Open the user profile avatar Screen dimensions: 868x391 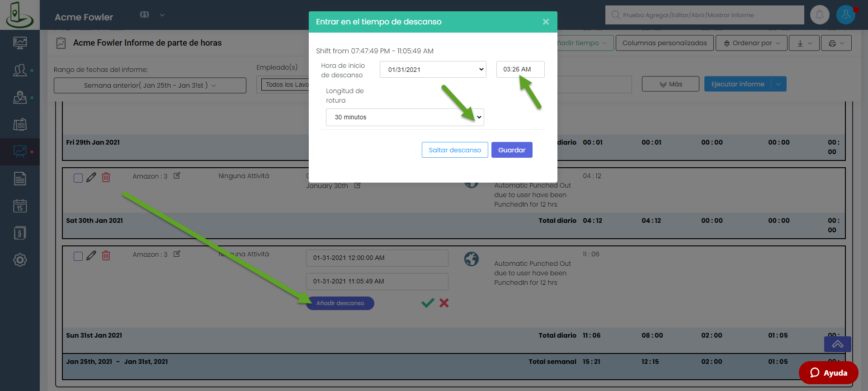tap(845, 15)
